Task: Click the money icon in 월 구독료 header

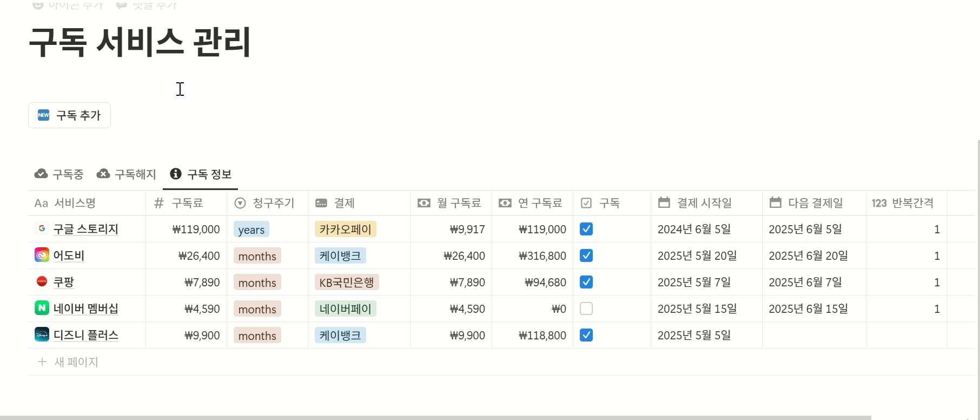Action: (x=424, y=203)
